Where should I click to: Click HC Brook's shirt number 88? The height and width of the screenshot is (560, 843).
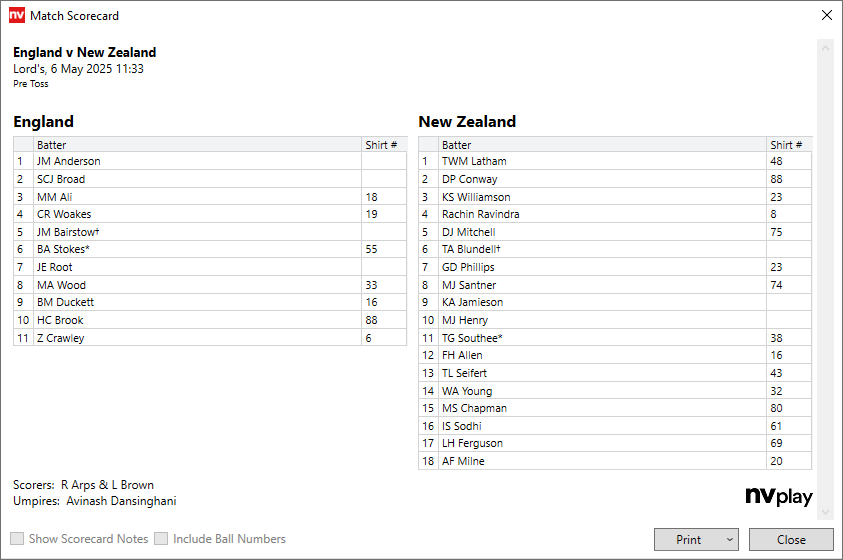tap(383, 320)
